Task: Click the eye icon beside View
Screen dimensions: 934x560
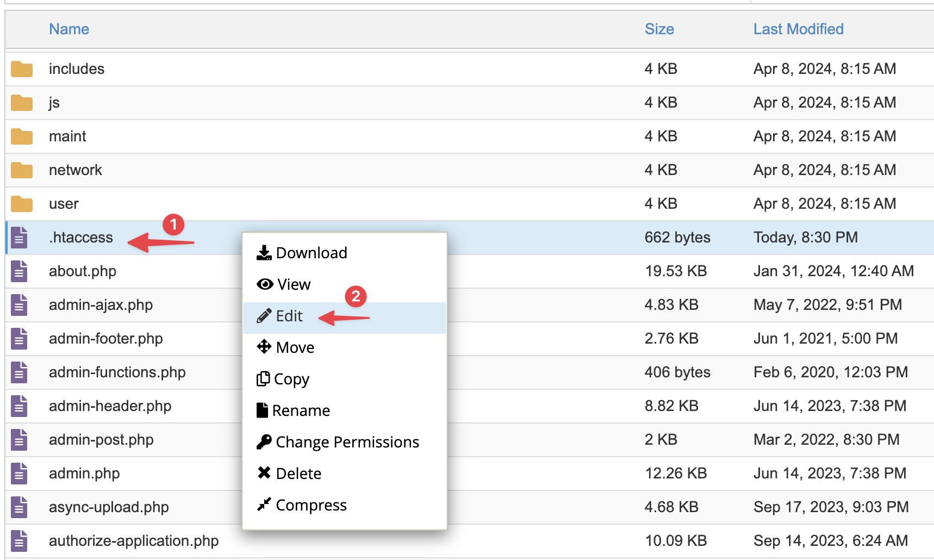Action: pos(265,284)
